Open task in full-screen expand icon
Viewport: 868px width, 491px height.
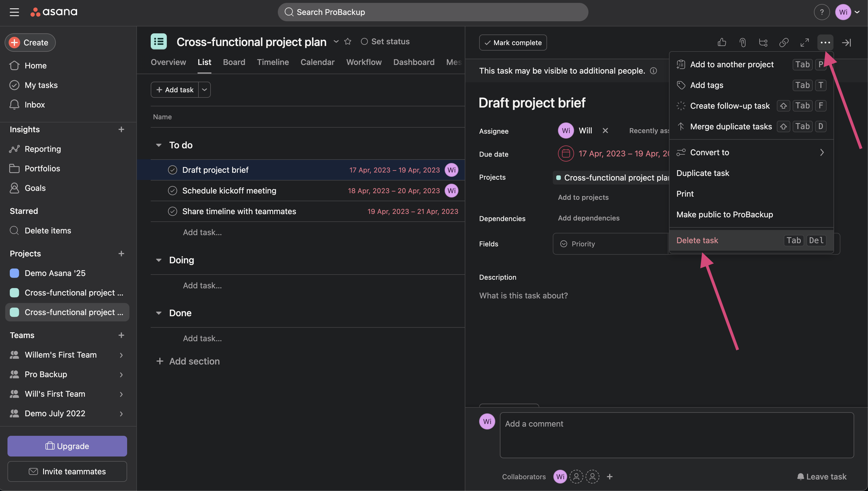pyautogui.click(x=804, y=43)
